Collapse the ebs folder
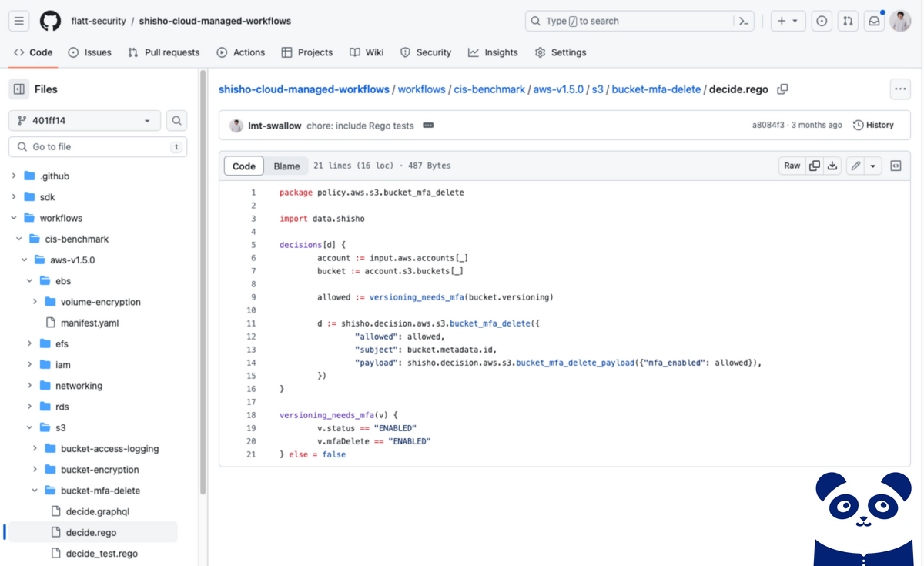This screenshot has width=924, height=566. (x=30, y=280)
